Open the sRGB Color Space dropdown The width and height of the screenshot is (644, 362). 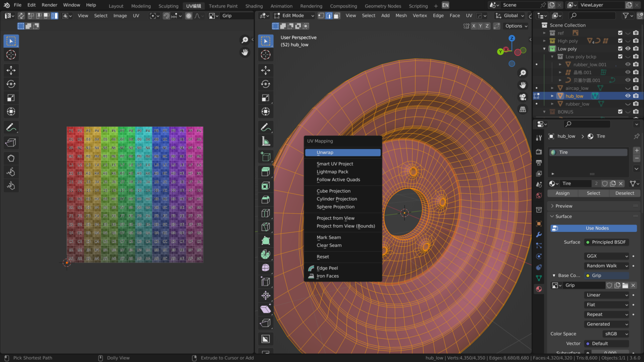[x=616, y=334]
